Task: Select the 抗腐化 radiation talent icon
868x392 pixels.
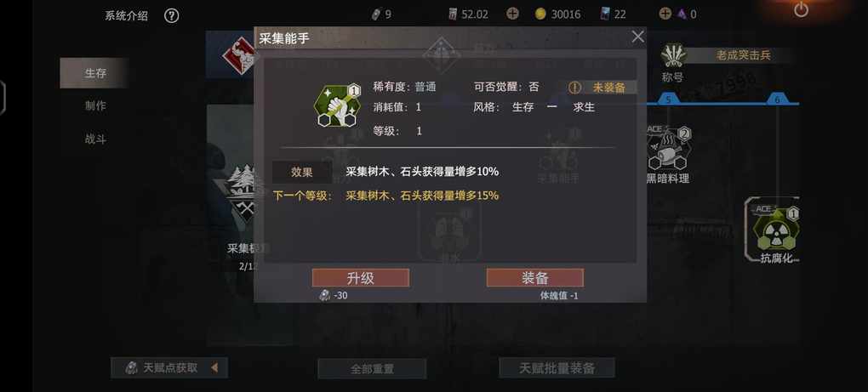Action: point(777,229)
